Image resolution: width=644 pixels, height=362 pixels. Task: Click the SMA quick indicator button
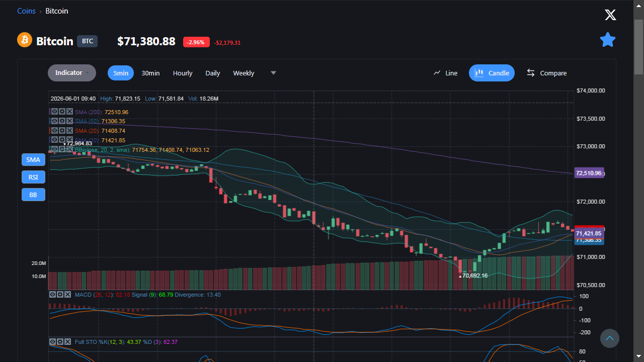(33, 160)
